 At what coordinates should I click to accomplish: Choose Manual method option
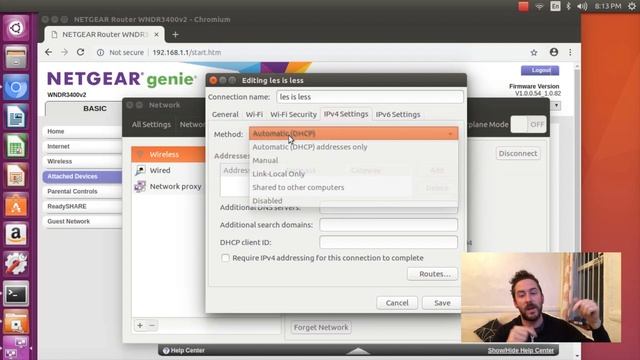(353, 160)
